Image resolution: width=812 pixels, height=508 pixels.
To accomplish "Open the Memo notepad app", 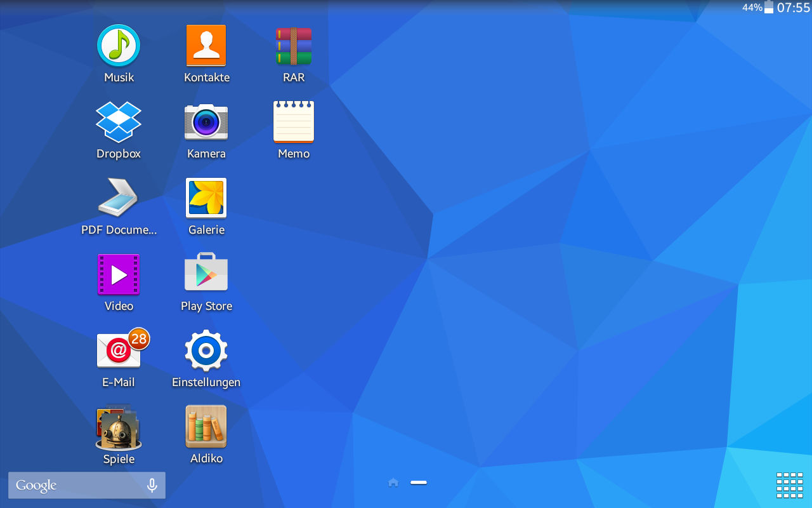I will click(x=294, y=122).
